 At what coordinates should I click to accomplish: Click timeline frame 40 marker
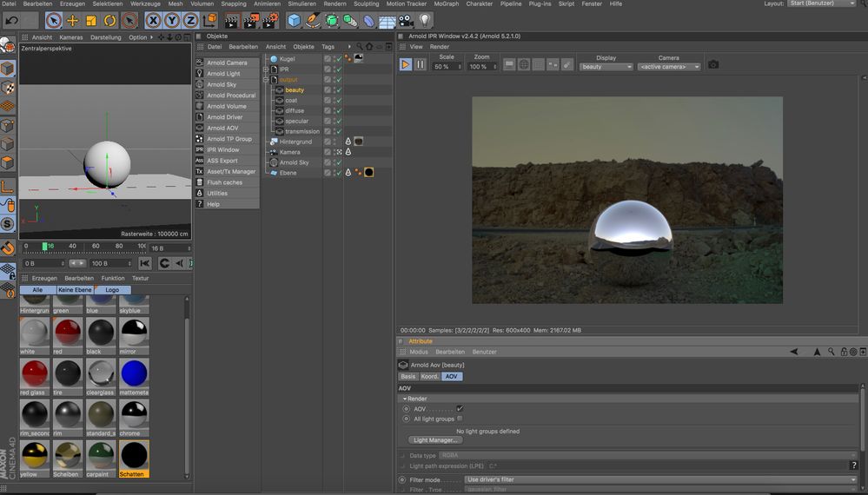click(72, 246)
